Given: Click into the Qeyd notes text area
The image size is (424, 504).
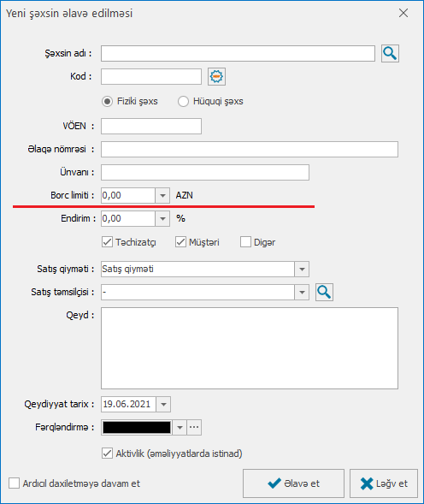Looking at the screenshot, I should (x=250, y=348).
